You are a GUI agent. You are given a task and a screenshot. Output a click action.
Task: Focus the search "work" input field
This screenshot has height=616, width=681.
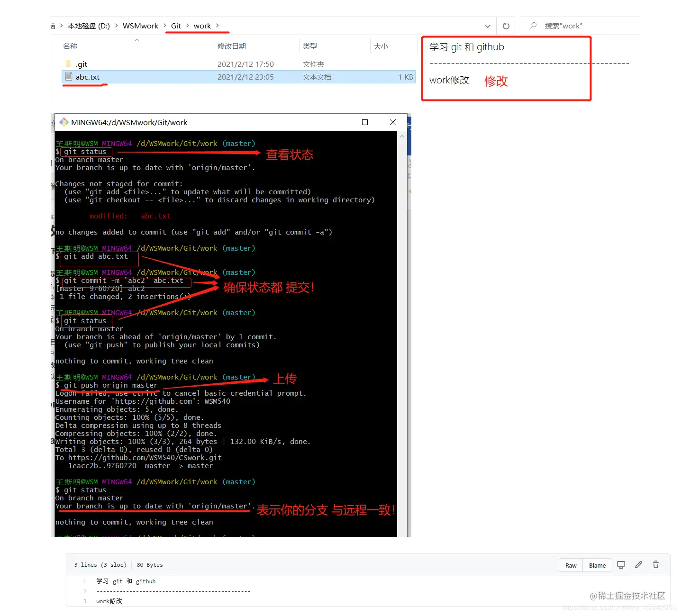click(x=581, y=26)
